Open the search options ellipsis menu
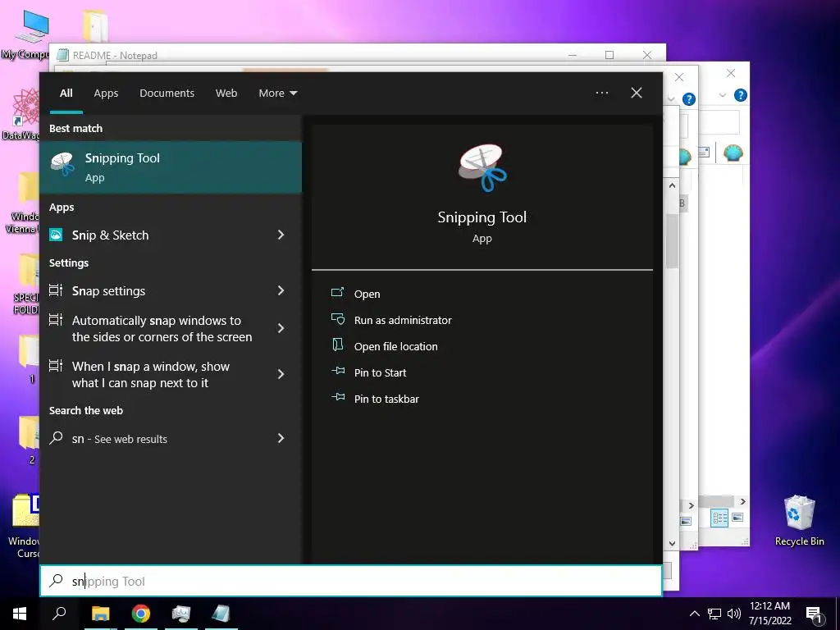Screen dimensions: 840x630 (x=601, y=93)
